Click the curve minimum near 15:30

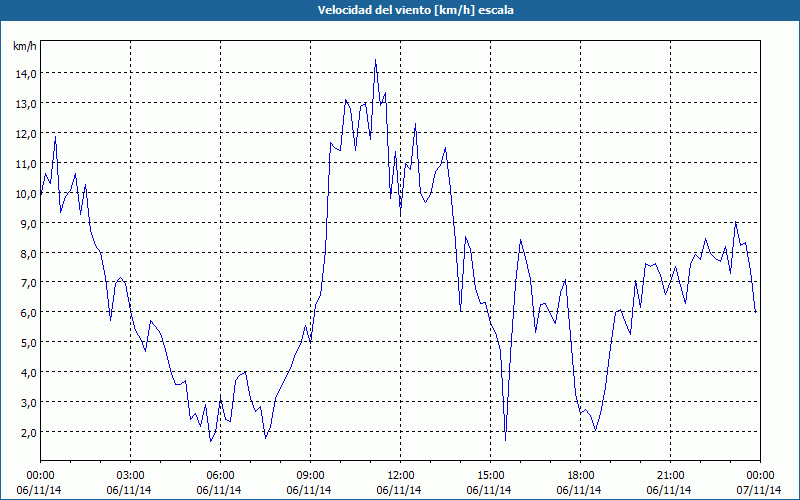(x=505, y=439)
